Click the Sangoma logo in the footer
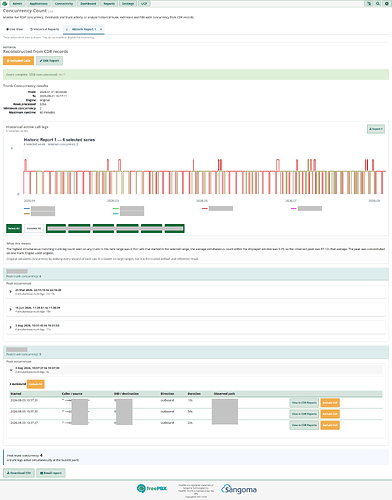392x500 pixels. click(239, 489)
